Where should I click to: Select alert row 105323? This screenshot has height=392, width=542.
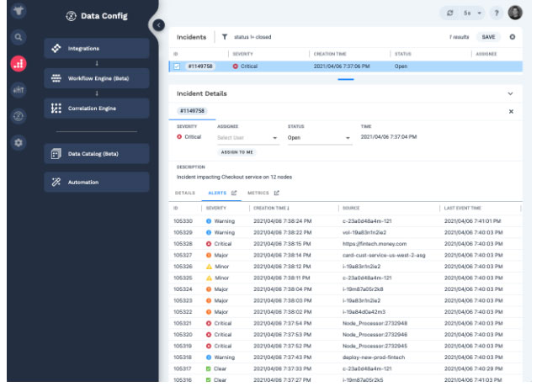[x=346, y=300]
